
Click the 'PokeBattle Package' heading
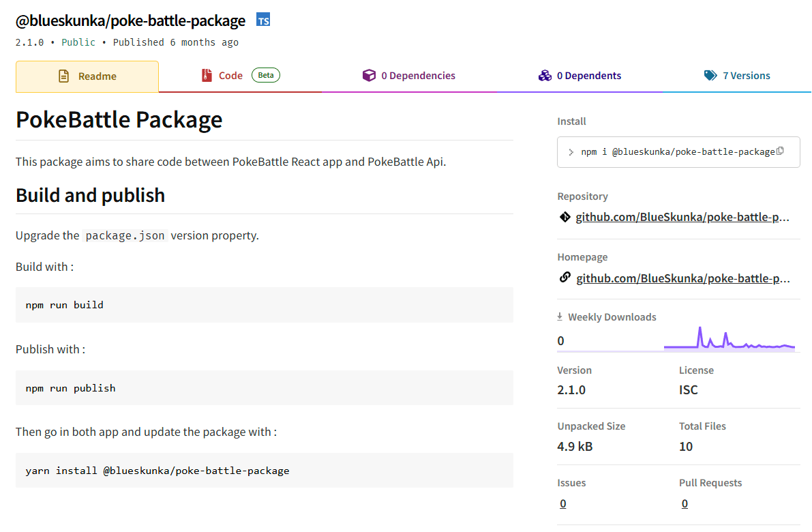tap(119, 119)
